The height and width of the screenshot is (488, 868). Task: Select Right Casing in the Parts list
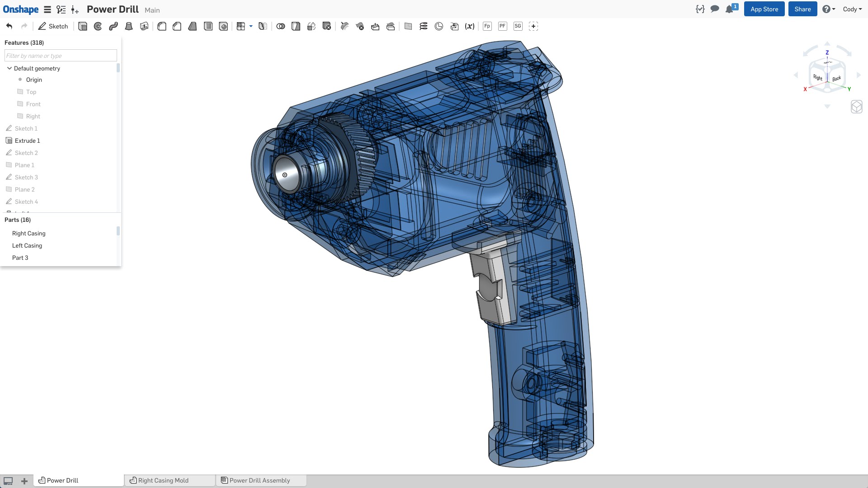tap(28, 233)
